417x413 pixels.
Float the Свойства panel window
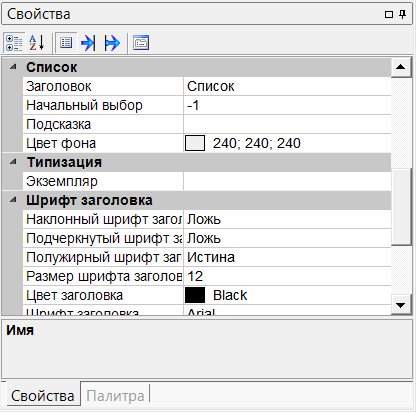(389, 15)
